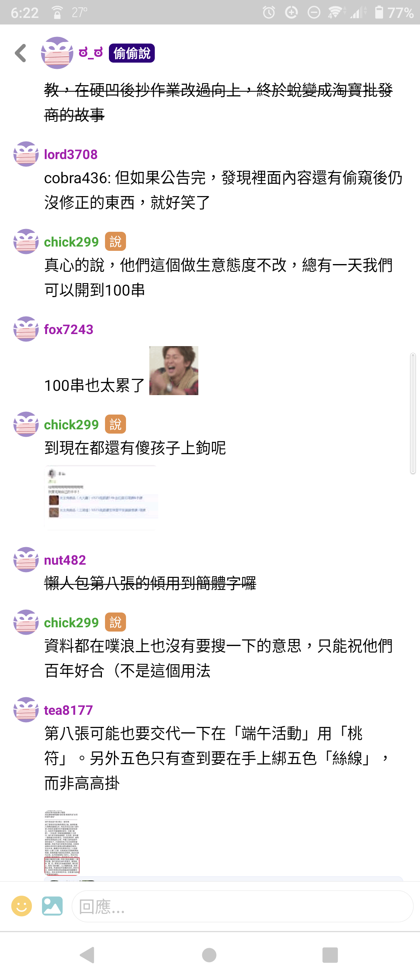Tap Android recent apps square

[x=330, y=955]
